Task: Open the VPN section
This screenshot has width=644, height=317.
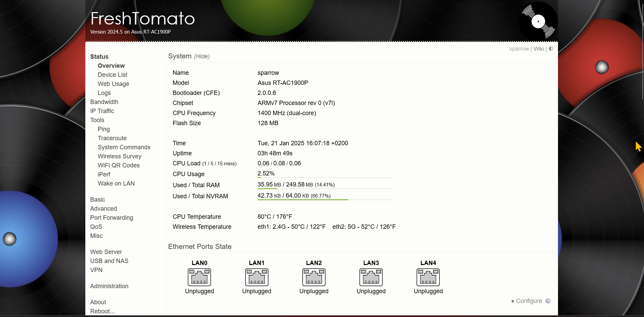Action: [x=96, y=270]
